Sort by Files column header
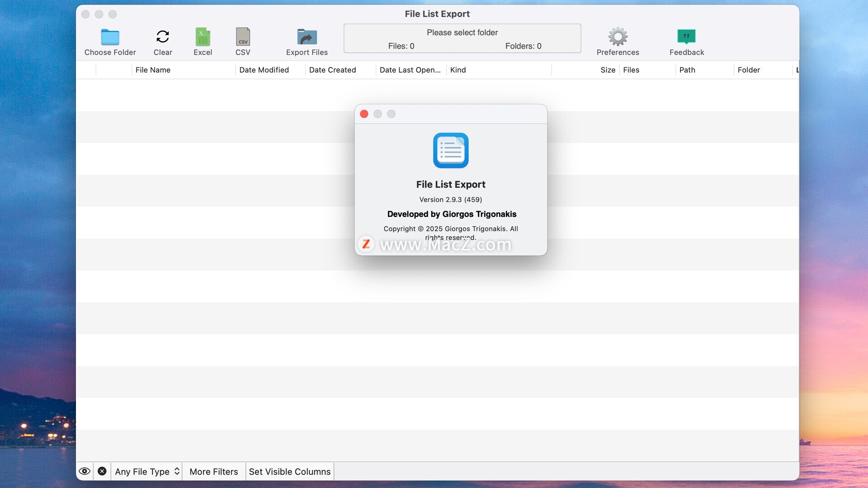The image size is (868, 488). click(647, 70)
